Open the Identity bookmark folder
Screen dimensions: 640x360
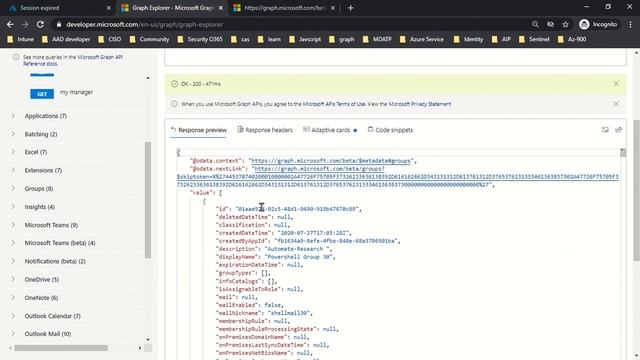[x=468, y=39]
